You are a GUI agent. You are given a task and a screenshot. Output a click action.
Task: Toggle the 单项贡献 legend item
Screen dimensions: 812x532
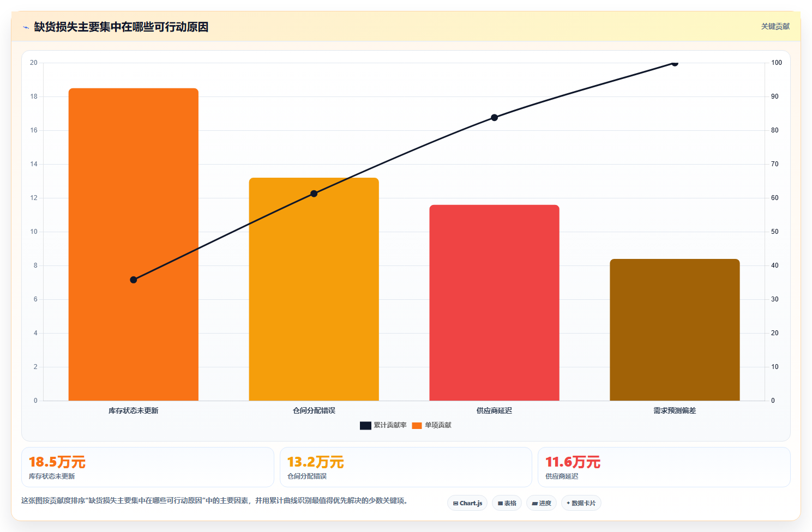[431, 425]
